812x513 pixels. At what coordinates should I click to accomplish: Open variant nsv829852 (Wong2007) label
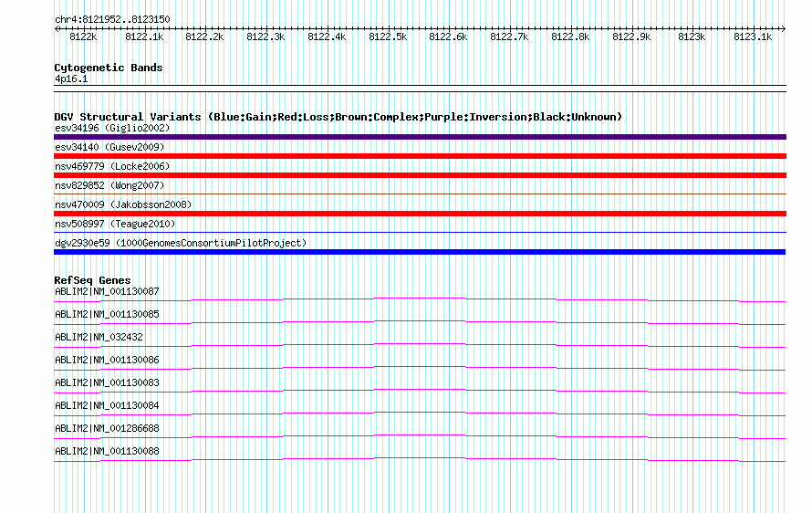click(x=109, y=185)
